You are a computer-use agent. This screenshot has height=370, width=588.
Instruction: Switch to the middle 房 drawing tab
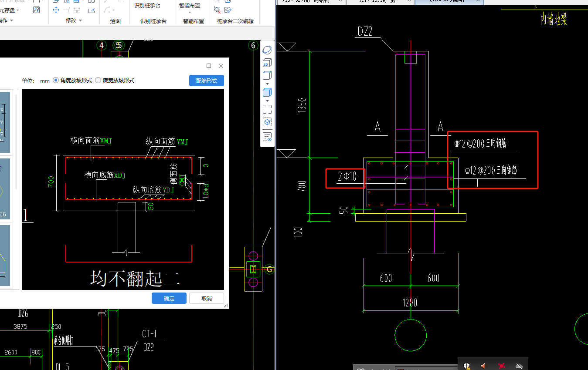coord(381,2)
